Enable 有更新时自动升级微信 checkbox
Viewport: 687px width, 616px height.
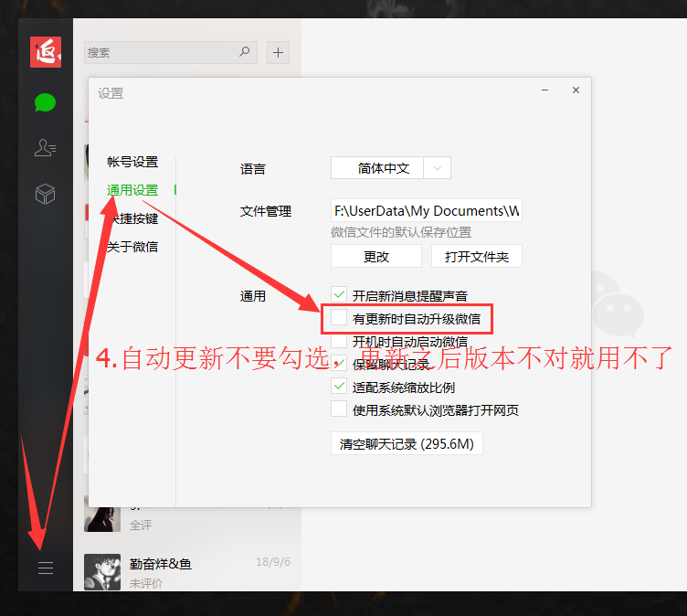339,318
